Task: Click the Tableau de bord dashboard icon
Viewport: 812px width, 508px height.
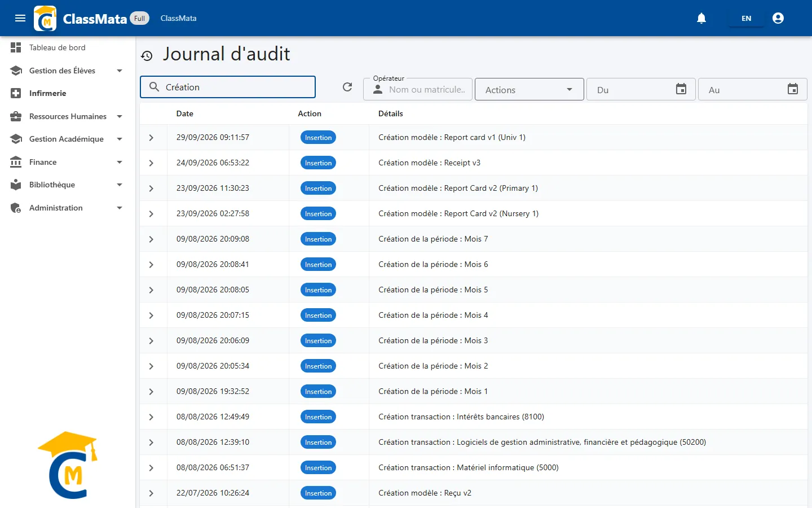Action: (16, 47)
